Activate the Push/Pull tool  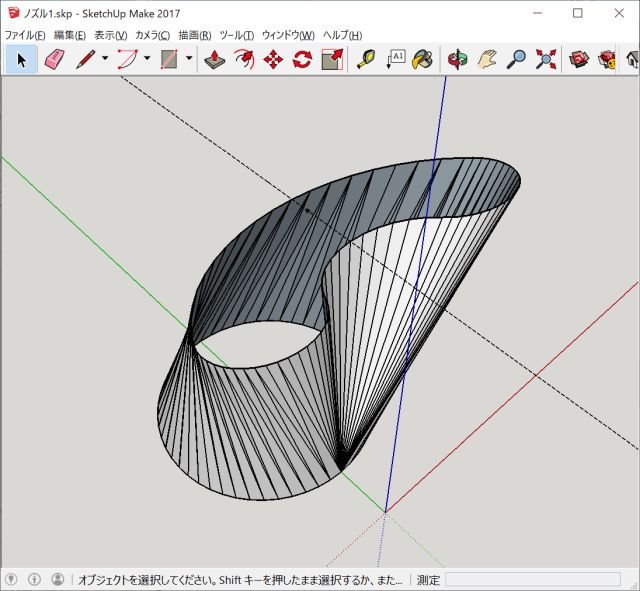214,60
